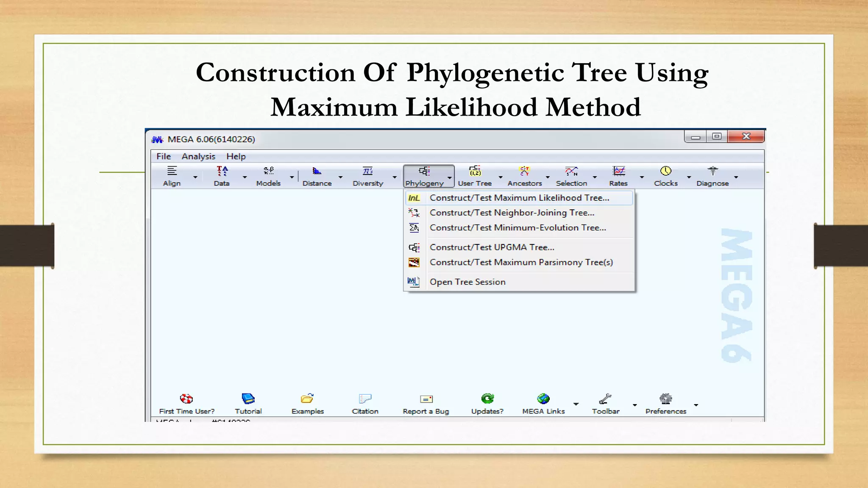Select the Distance analysis icon
Screen dimensions: 868x488
coord(317,171)
